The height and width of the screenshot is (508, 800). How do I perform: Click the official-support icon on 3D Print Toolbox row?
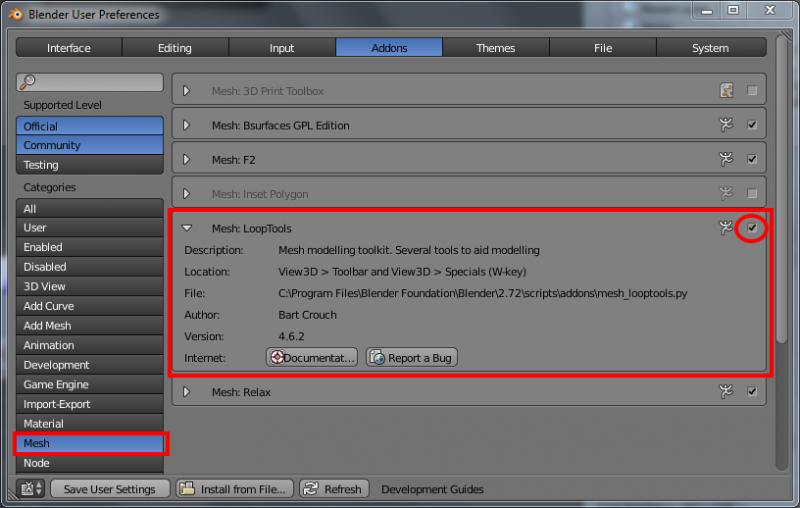coord(727,91)
